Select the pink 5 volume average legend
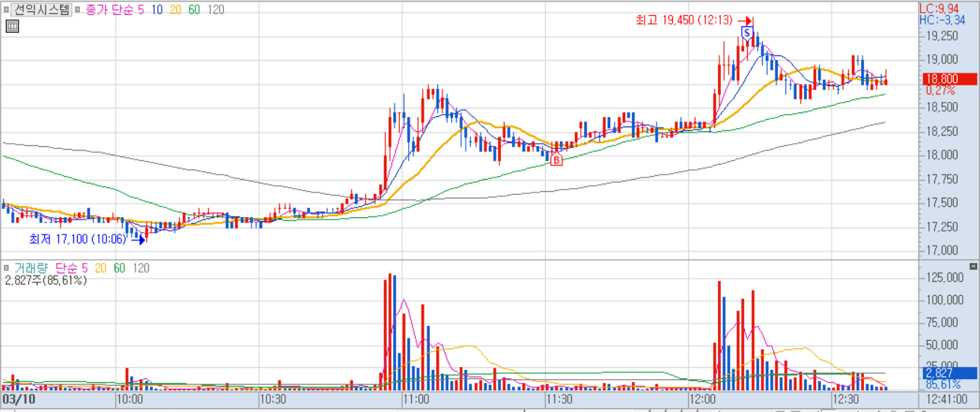The height and width of the screenshot is (412, 980). point(85,267)
